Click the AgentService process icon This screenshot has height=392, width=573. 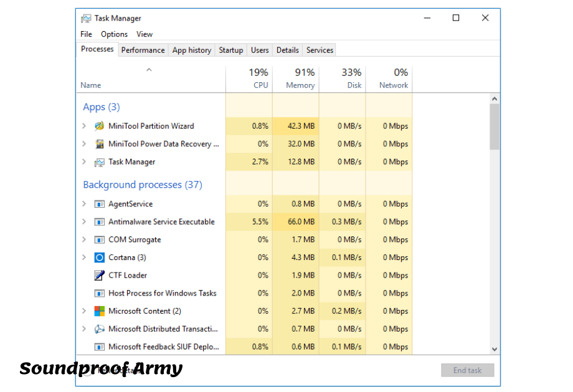click(x=100, y=204)
